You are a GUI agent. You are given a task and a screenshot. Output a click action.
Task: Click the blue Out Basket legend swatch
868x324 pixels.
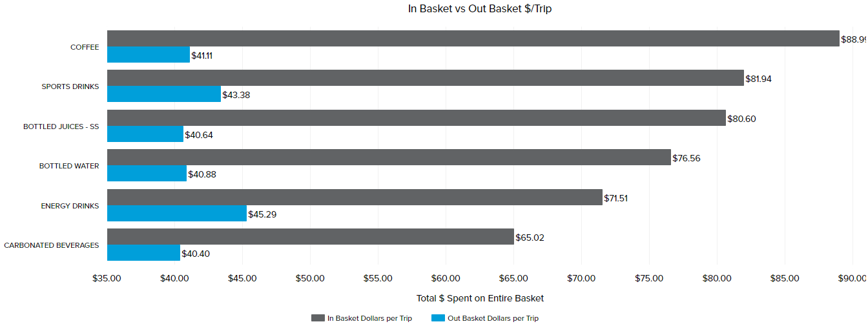point(439,318)
